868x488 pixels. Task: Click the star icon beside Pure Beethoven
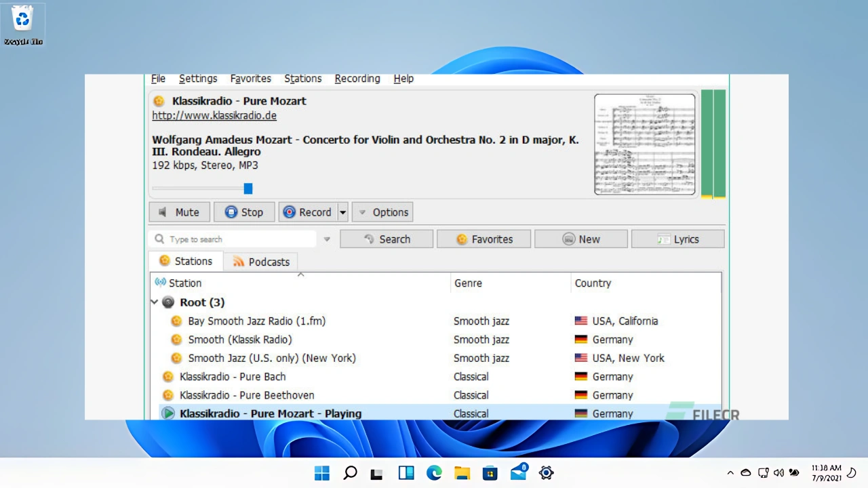tap(168, 395)
